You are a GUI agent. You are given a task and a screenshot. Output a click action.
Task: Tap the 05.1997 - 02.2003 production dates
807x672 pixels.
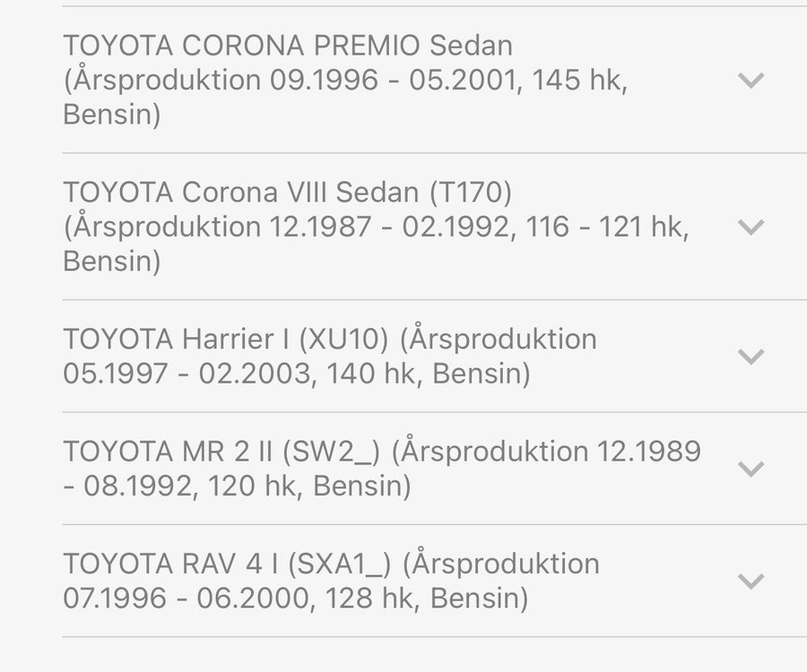(x=179, y=374)
